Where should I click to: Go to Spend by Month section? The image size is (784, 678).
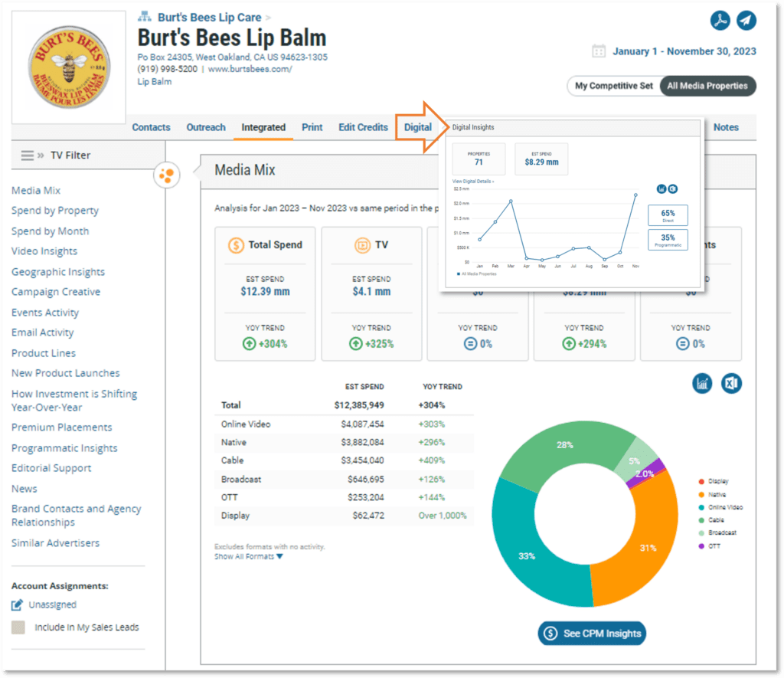coord(50,231)
